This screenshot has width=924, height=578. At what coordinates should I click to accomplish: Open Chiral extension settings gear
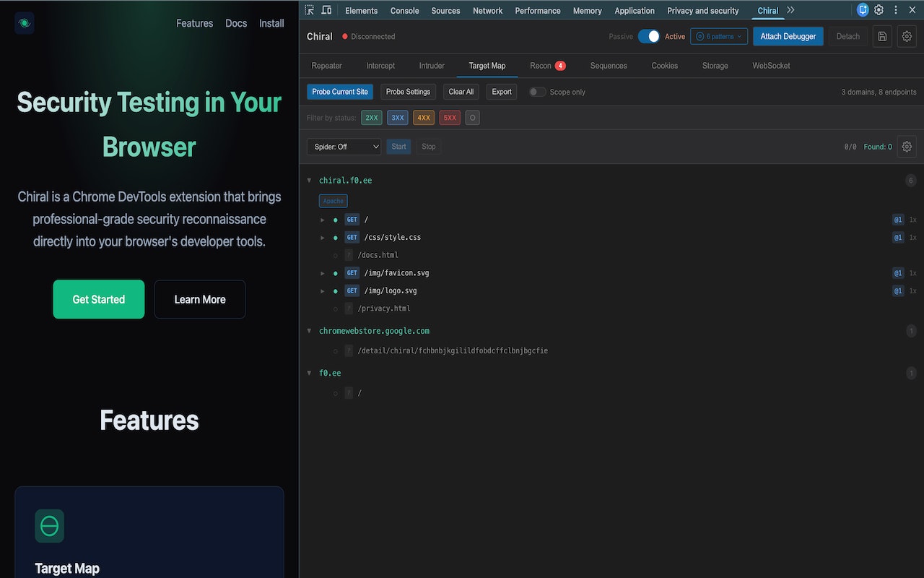point(907,36)
